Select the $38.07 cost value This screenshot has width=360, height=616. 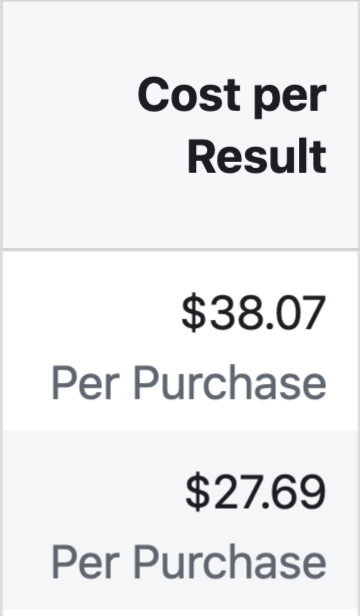coord(254,313)
